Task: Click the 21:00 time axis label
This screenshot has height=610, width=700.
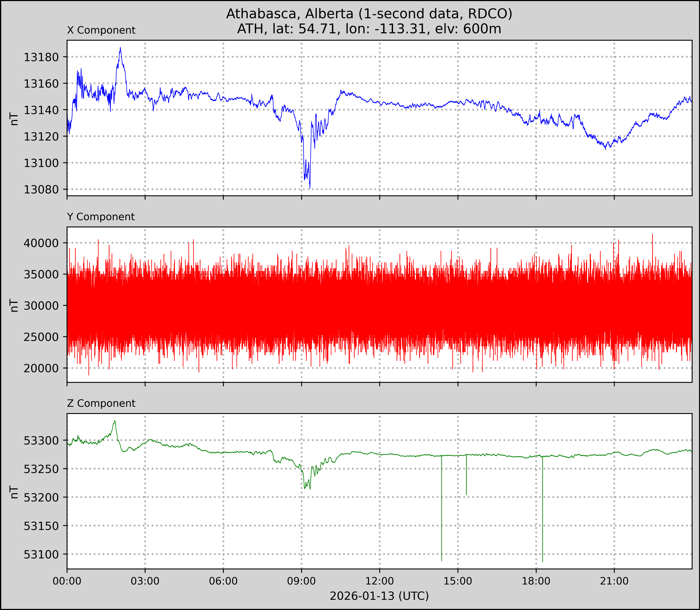Action: 614,581
